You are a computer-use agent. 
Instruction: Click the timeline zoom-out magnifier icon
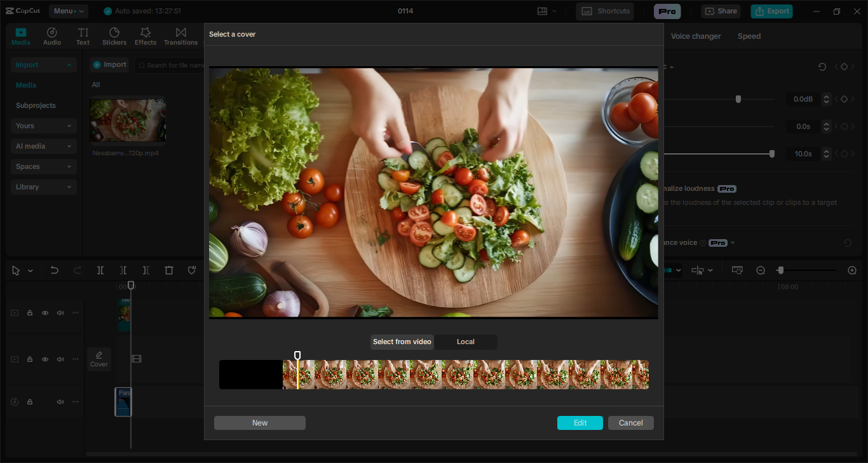tap(761, 270)
